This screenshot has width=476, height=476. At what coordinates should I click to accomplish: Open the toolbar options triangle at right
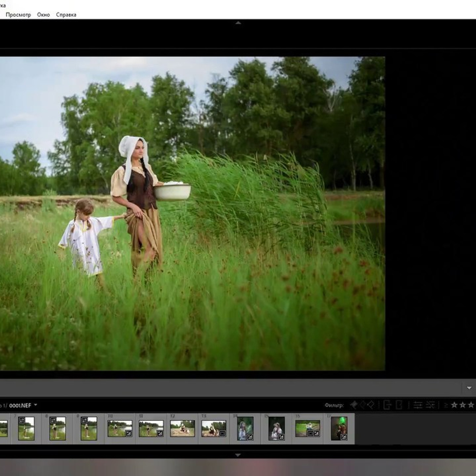pyautogui.click(x=469, y=388)
